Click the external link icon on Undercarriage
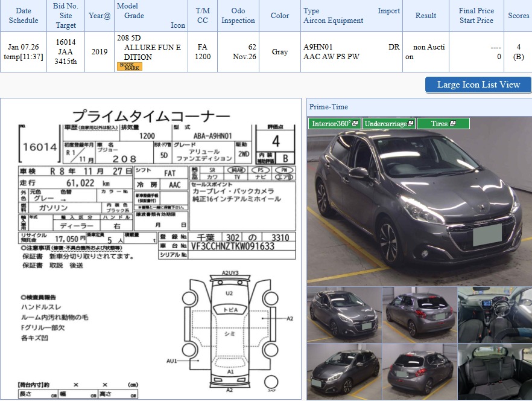 pos(411,123)
